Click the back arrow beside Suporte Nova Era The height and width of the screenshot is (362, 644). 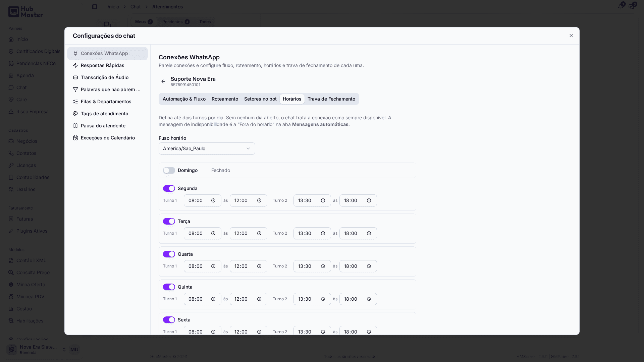click(163, 81)
